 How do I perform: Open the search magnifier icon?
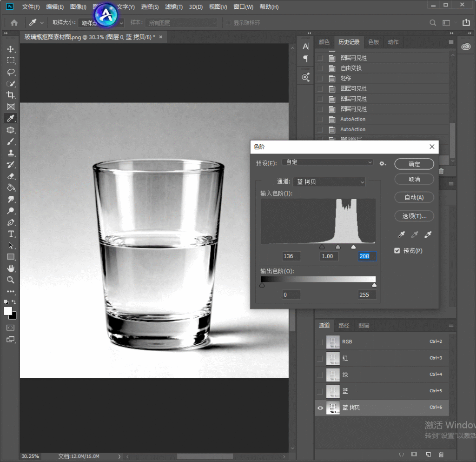click(x=433, y=23)
